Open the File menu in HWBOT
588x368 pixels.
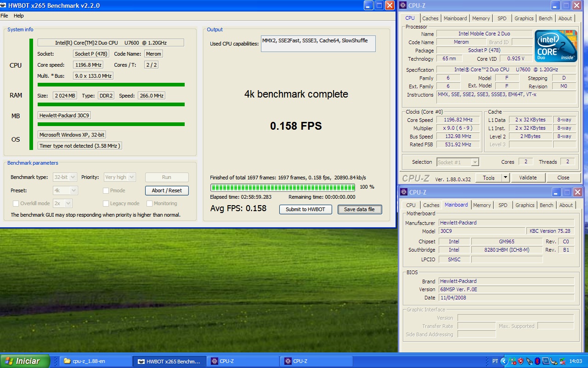(x=4, y=16)
